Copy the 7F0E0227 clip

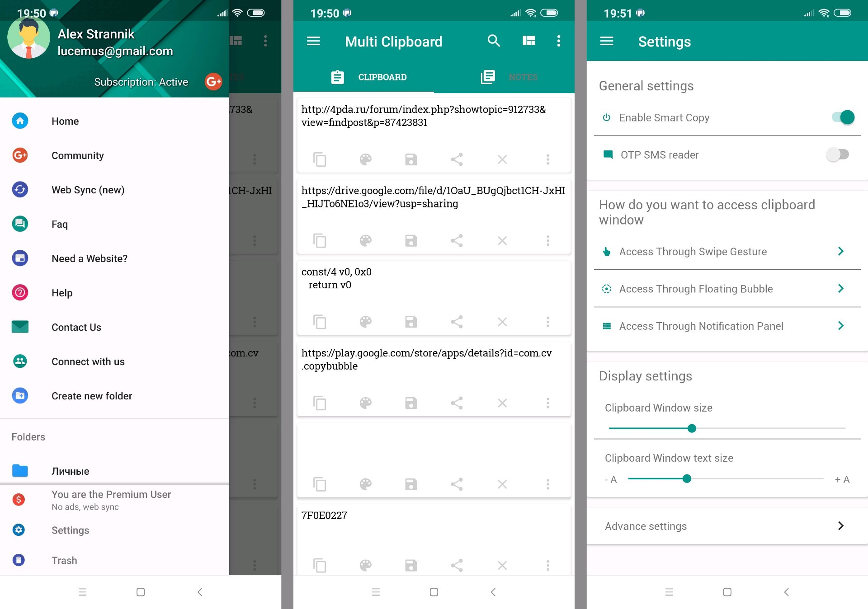320,566
